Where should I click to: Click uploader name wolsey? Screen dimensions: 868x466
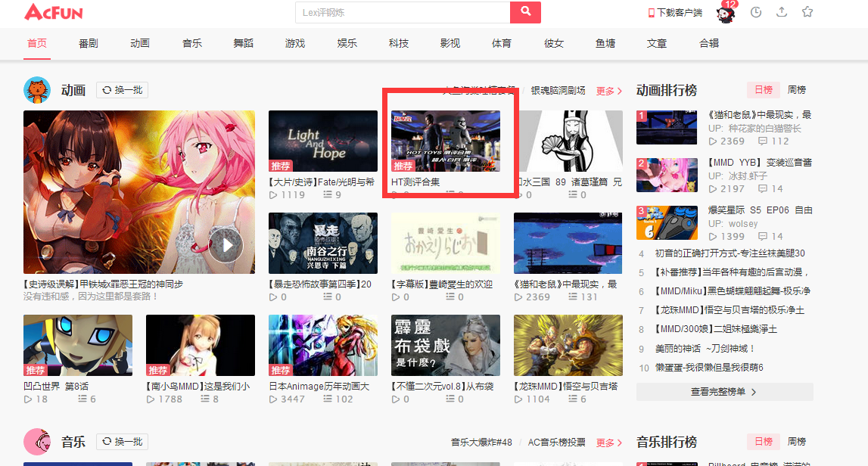click(743, 224)
